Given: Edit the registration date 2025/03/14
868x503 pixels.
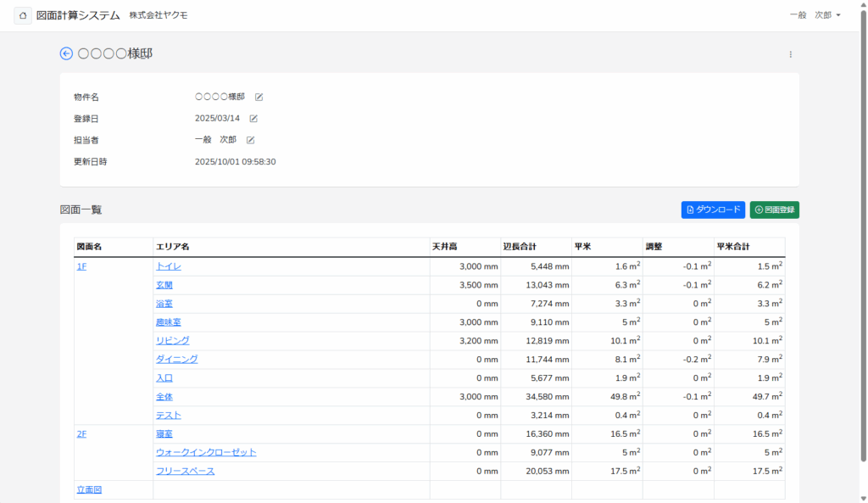Looking at the screenshot, I should (253, 119).
